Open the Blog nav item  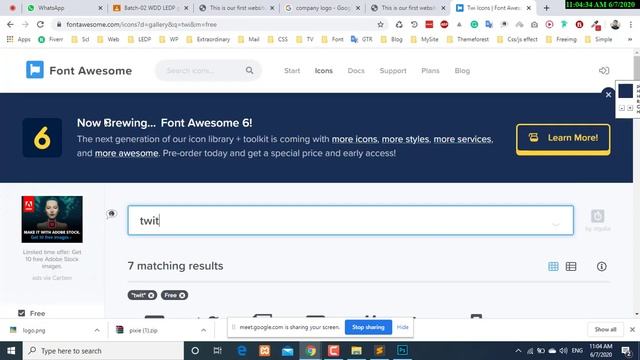462,71
